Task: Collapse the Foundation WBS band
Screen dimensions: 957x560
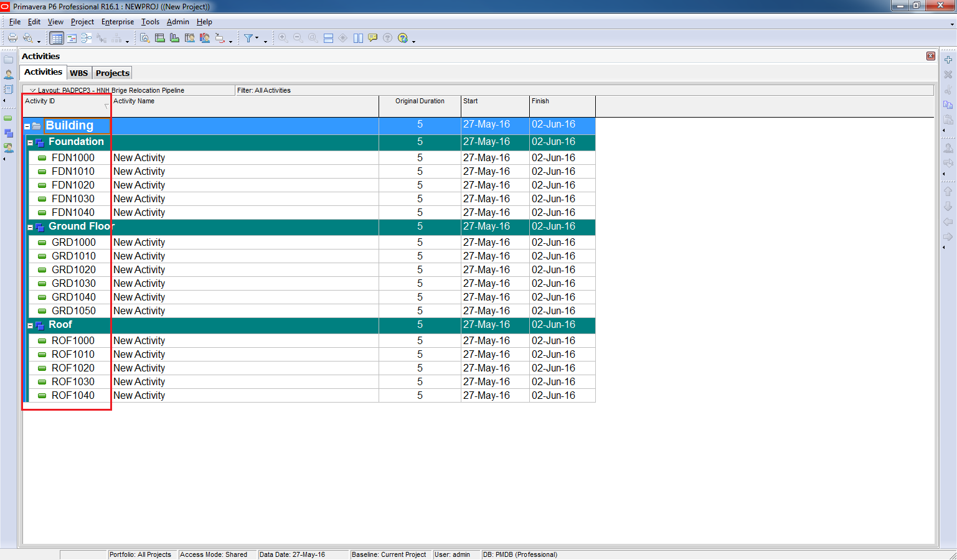Action: point(30,142)
